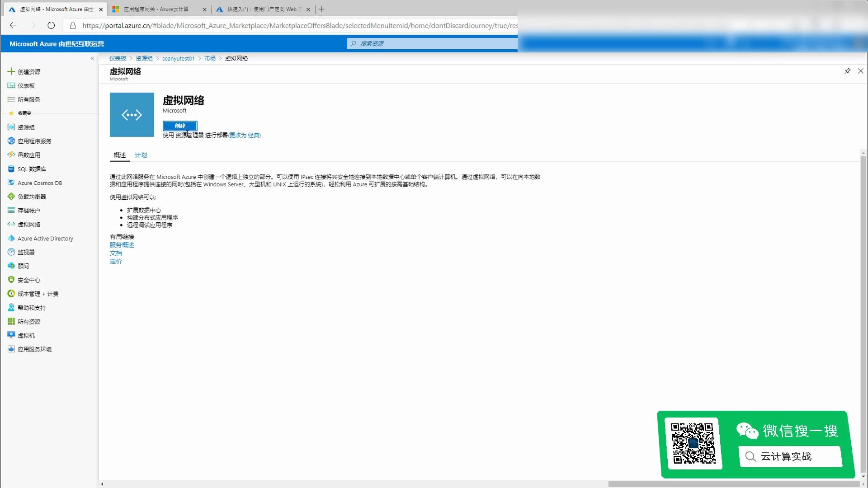This screenshot has width=868, height=488.
Task: Open the 定价 link
Action: (116, 261)
